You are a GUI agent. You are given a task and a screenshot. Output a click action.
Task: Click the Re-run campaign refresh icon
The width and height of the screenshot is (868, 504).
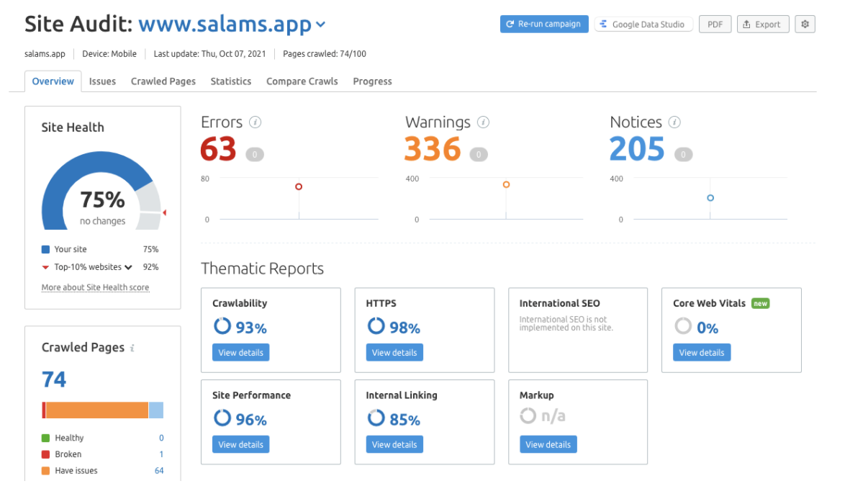tap(511, 24)
